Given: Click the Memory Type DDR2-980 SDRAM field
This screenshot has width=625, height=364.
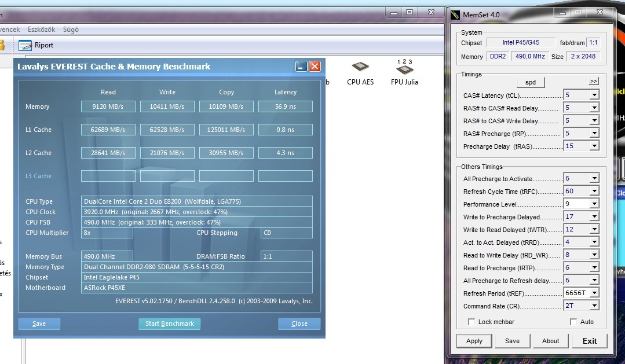Looking at the screenshot, I should click(197, 267).
